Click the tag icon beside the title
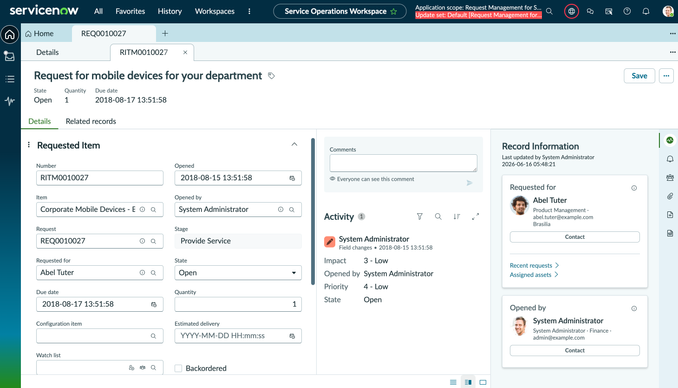This screenshot has height=388, width=678. (271, 76)
